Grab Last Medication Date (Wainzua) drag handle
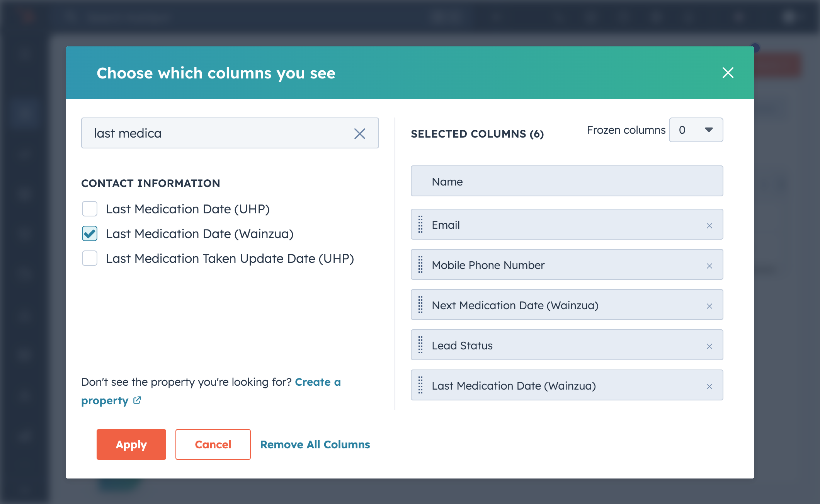820x504 pixels. pos(420,385)
